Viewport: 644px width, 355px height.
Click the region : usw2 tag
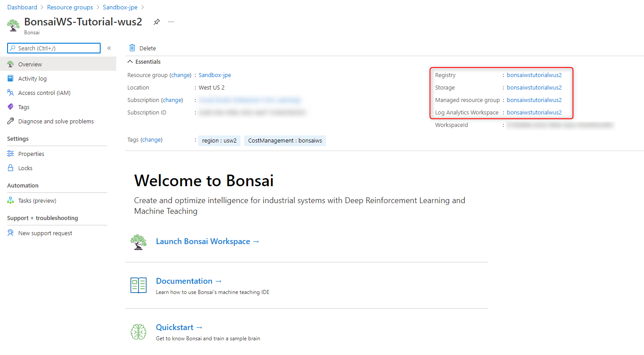click(220, 141)
